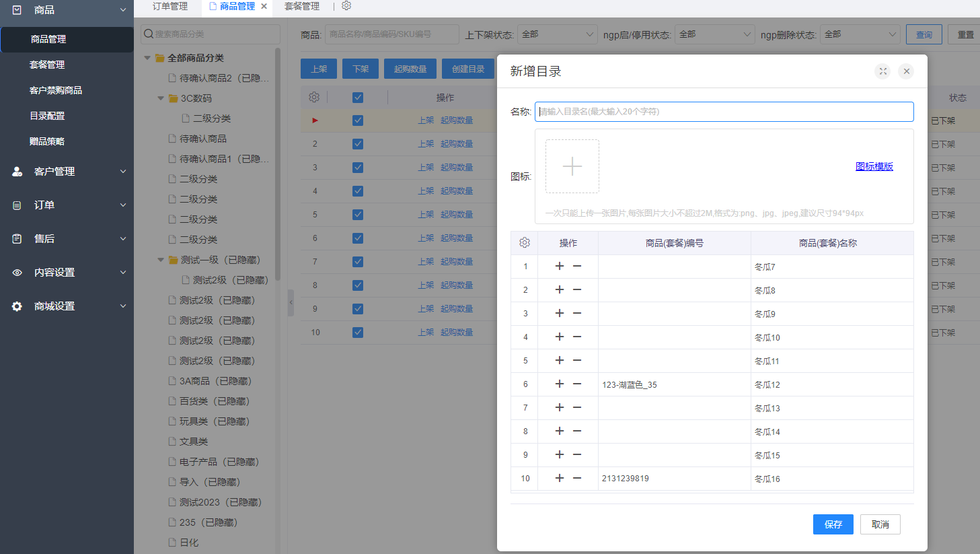The width and height of the screenshot is (980, 554).
Task: Open the dialog table settings gear
Action: coord(525,243)
